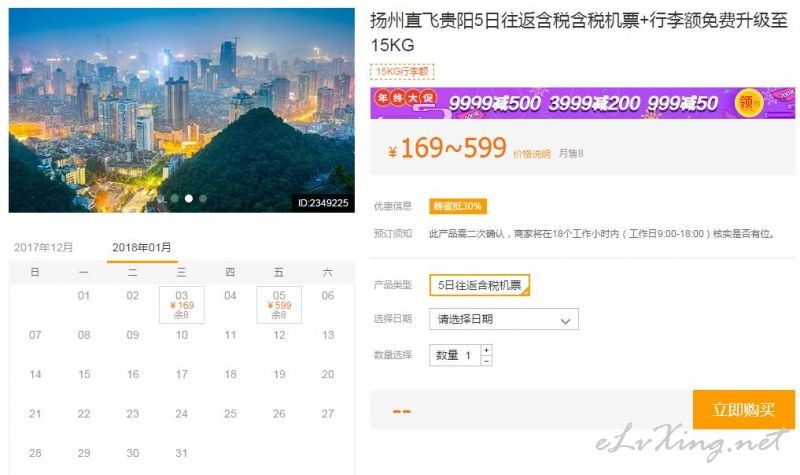Screen dimensions: 800x475
Task: Click the 蜂蜜抵30% discount badge
Action: click(458, 206)
